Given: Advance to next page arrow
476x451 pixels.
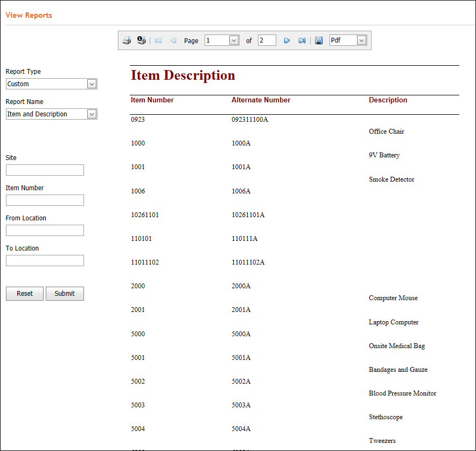Looking at the screenshot, I should point(287,40).
